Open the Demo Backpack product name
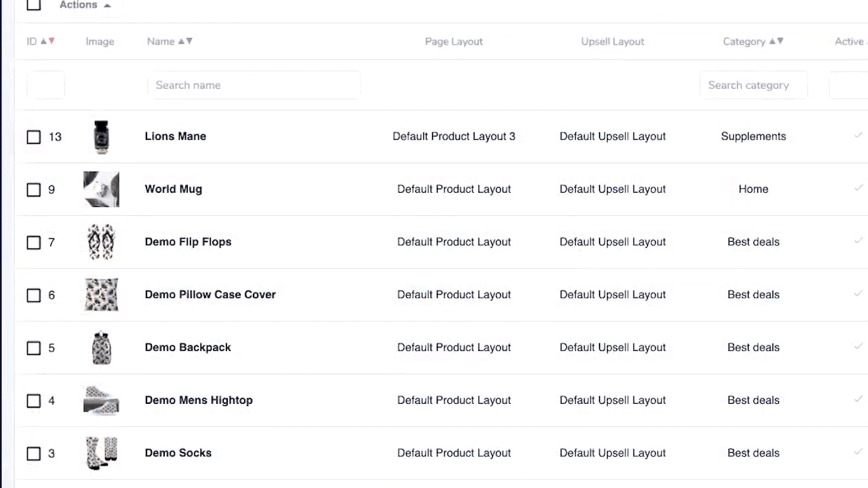This screenshot has width=868, height=488. click(x=188, y=347)
